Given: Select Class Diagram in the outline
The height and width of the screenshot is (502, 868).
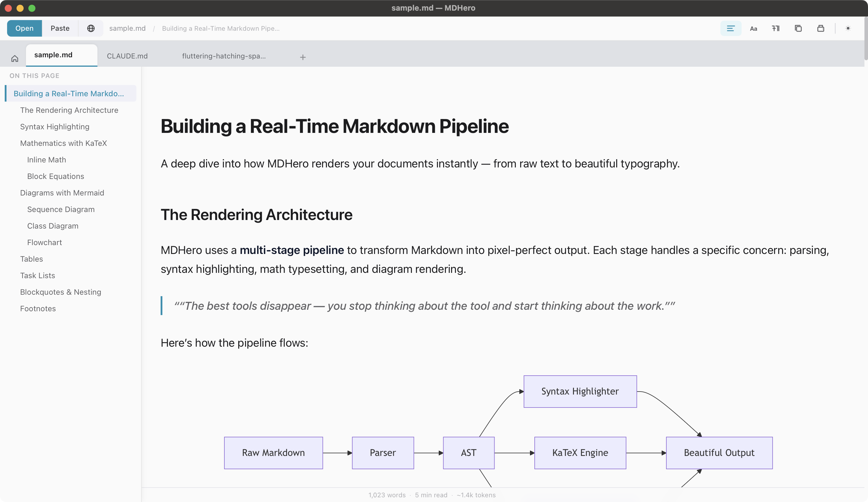Looking at the screenshot, I should [x=53, y=226].
